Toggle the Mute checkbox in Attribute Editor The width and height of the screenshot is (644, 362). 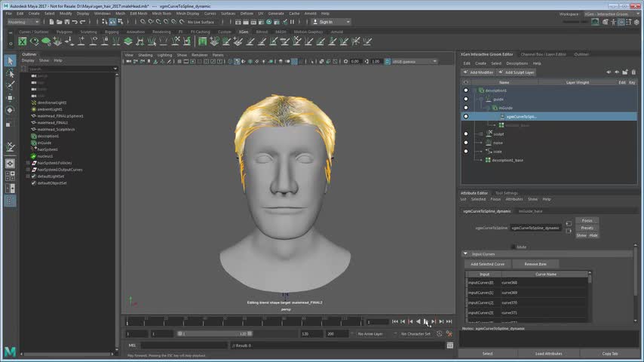514,247
